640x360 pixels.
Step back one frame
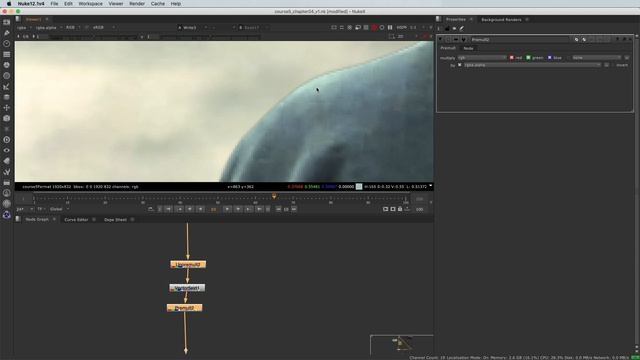tap(190, 209)
